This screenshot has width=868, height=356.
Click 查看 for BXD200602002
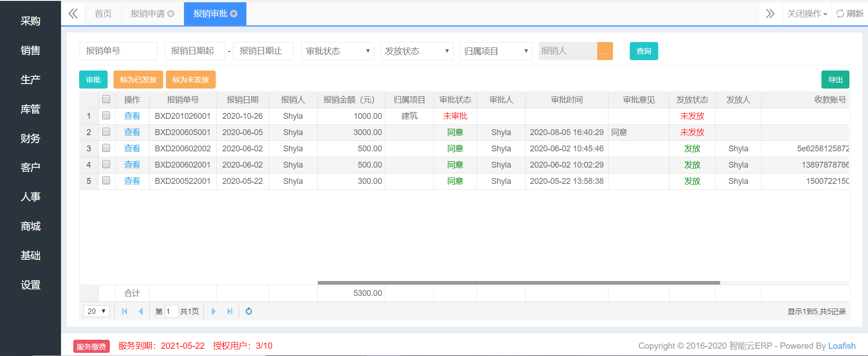tap(132, 149)
